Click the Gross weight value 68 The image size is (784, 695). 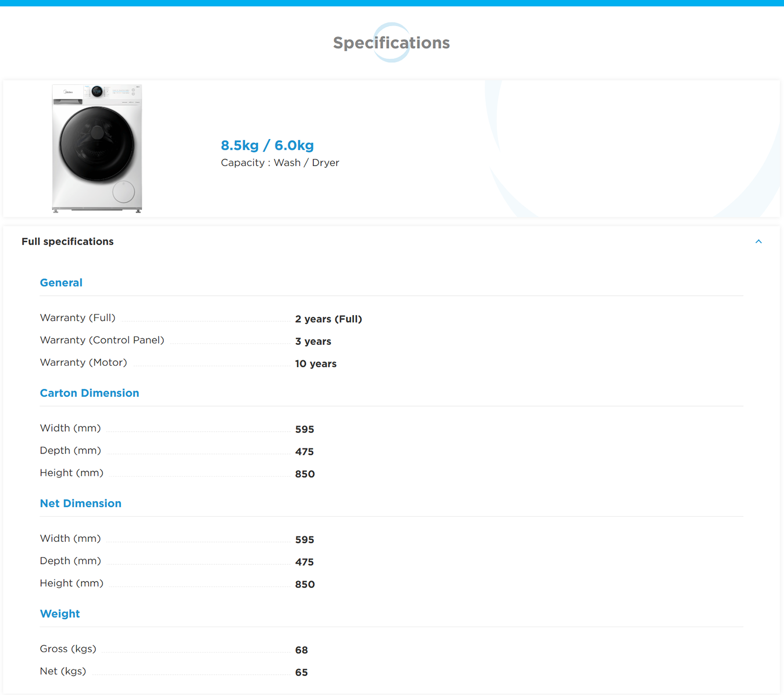(301, 650)
